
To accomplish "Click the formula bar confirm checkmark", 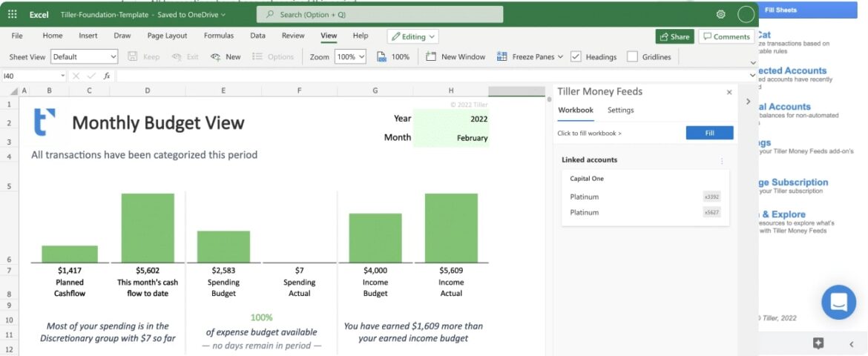I will (x=91, y=76).
